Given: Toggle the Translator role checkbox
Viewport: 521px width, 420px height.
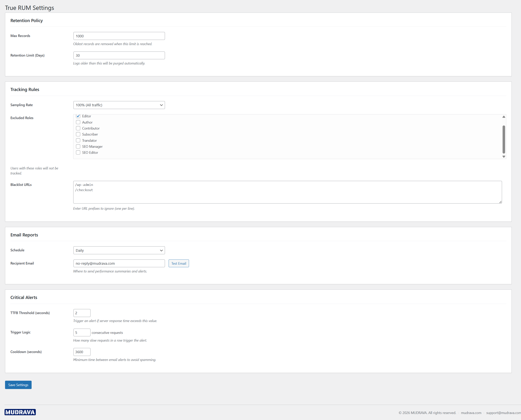Looking at the screenshot, I should click(x=78, y=140).
